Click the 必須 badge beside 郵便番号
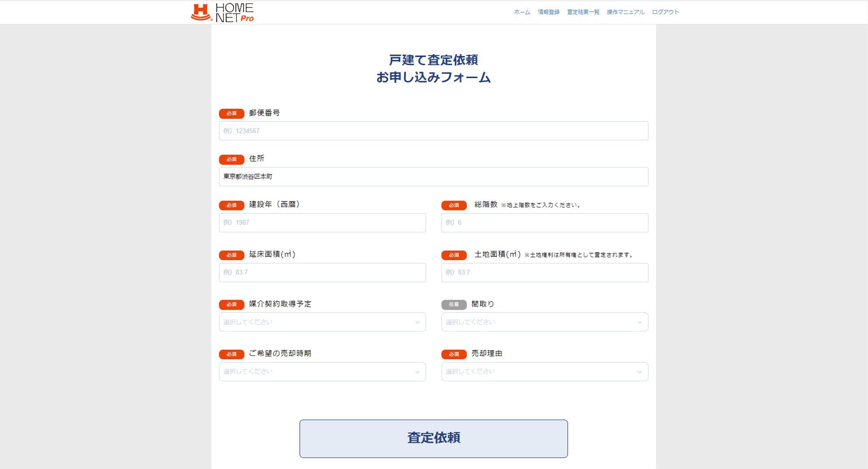Screen dimensions: 868x469 pyautogui.click(x=231, y=114)
